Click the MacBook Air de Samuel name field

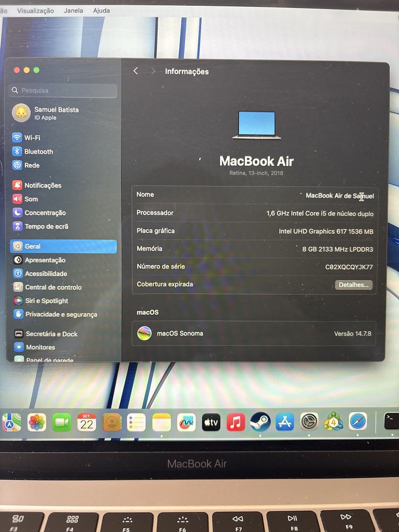click(339, 196)
